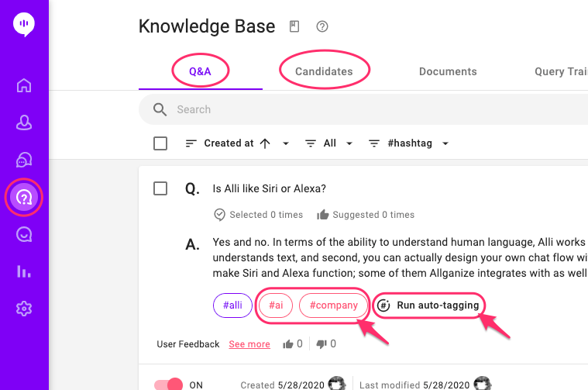This screenshot has height=390, width=588.
Task: Click the question text Is Alli like Siri or Alexa?
Action: [270, 188]
